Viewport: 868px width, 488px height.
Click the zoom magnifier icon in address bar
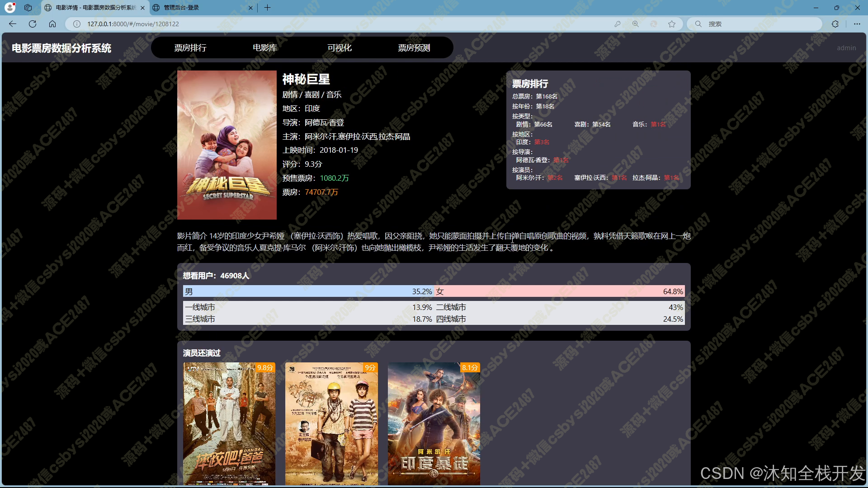coord(636,24)
